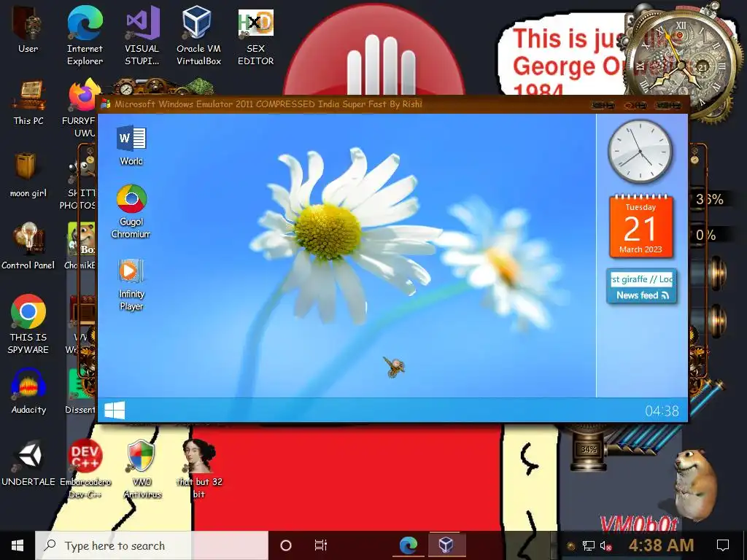747x560 pixels.
Task: Launch VMO Antivirus desktop shortcut
Action: click(142, 469)
